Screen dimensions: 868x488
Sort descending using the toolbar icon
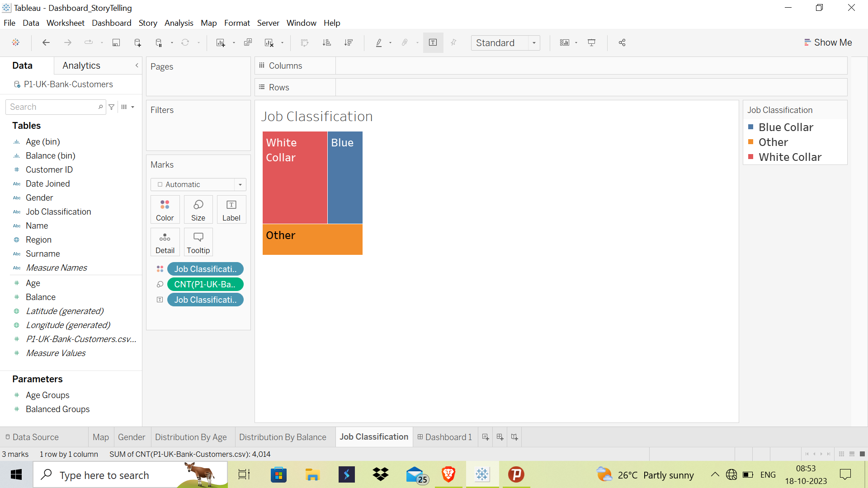[349, 42]
